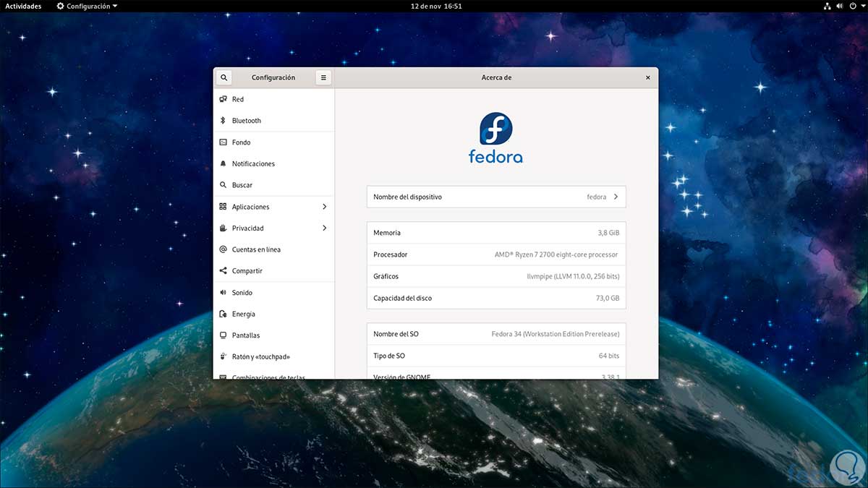Open device name chevron next to fedora
868x488 pixels.
pos(616,197)
